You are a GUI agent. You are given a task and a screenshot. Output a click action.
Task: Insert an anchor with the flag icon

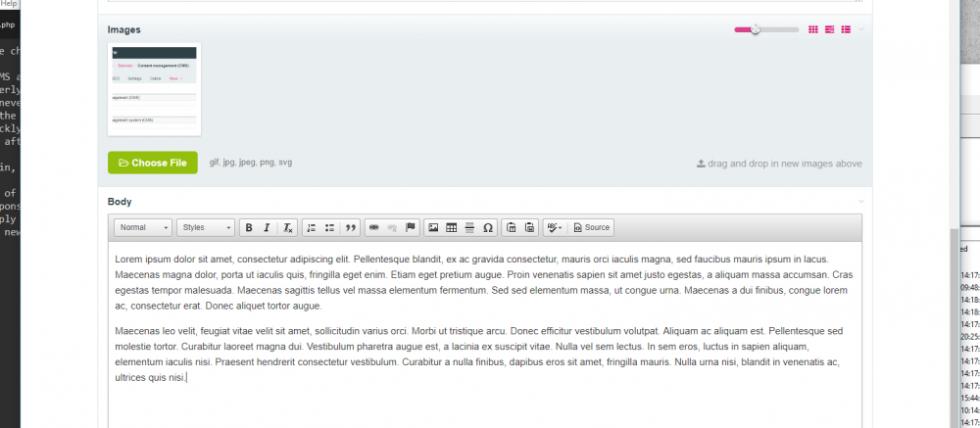[x=411, y=227]
